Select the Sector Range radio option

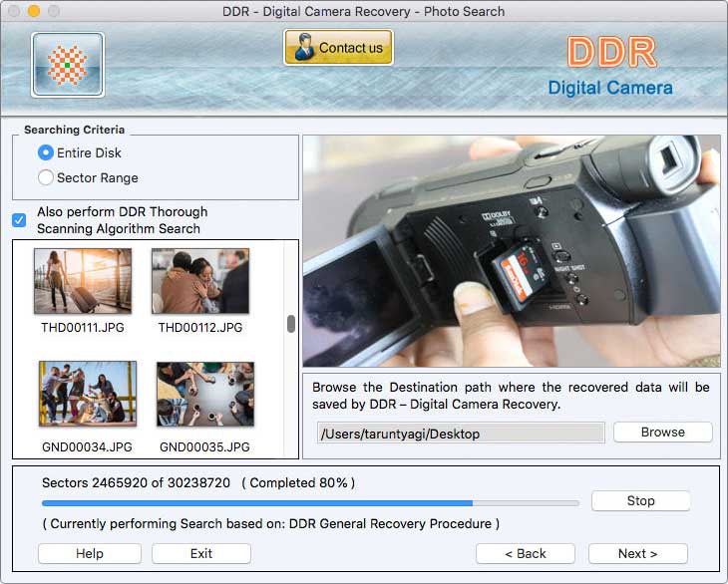(46, 177)
